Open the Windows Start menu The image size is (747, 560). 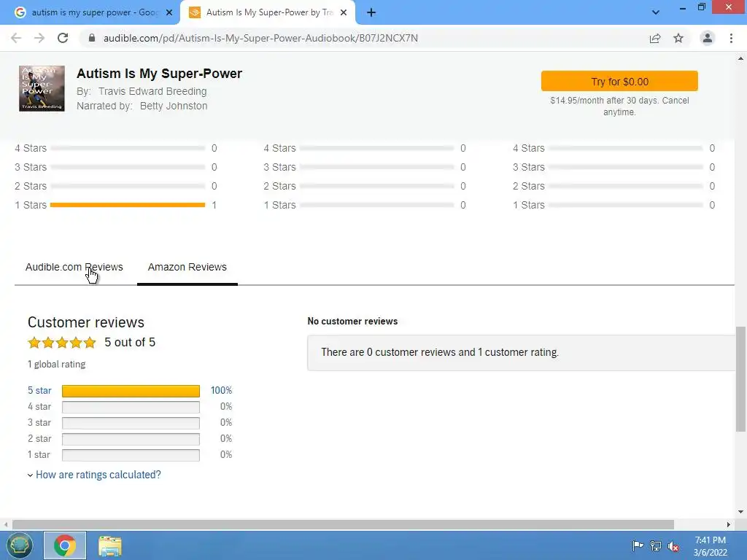pos(19,545)
